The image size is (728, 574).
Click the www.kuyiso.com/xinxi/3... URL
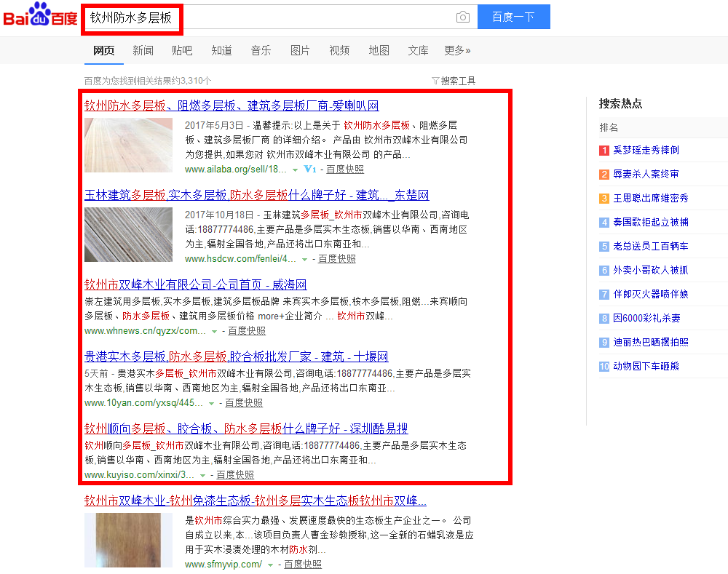click(139, 475)
